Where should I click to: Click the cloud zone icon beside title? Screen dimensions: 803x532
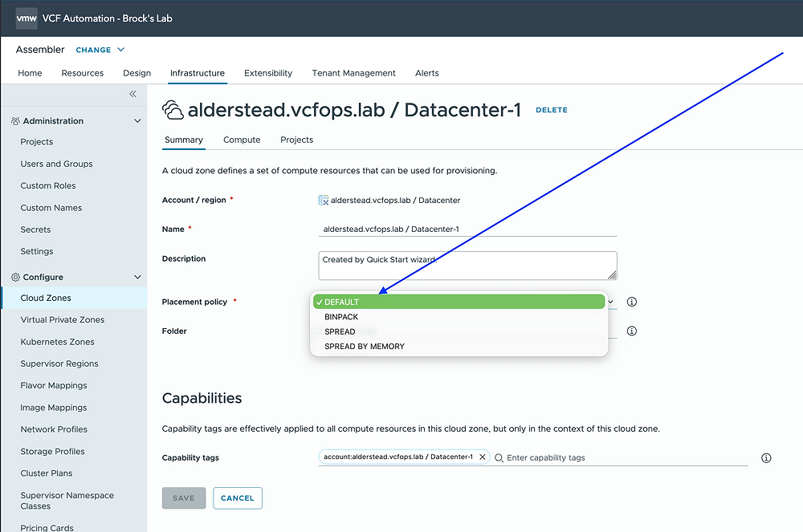click(x=173, y=110)
